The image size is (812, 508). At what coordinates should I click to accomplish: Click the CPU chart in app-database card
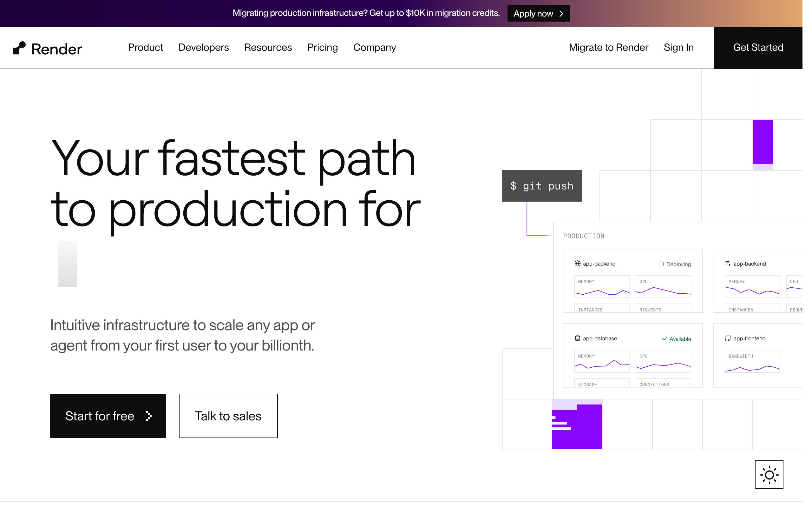663,361
